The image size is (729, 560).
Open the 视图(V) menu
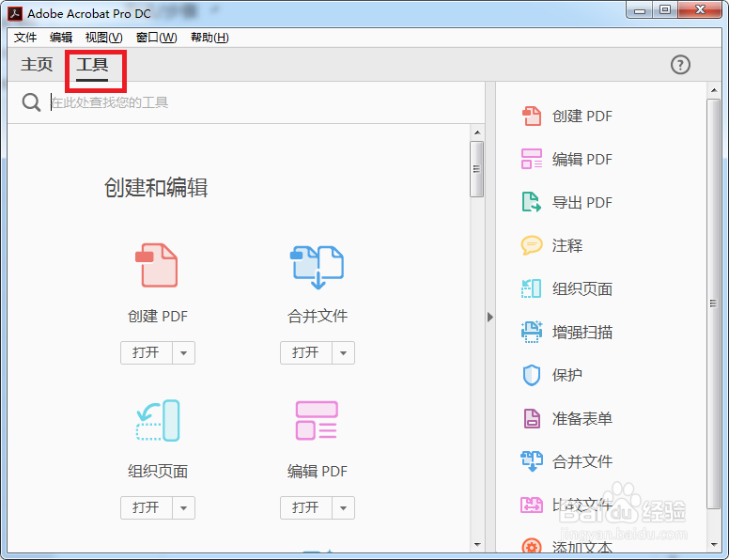click(103, 38)
